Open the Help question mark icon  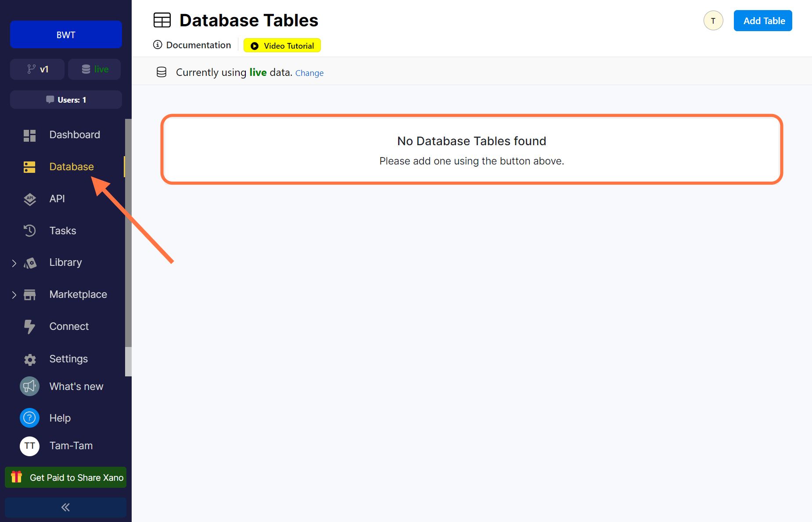tap(29, 418)
